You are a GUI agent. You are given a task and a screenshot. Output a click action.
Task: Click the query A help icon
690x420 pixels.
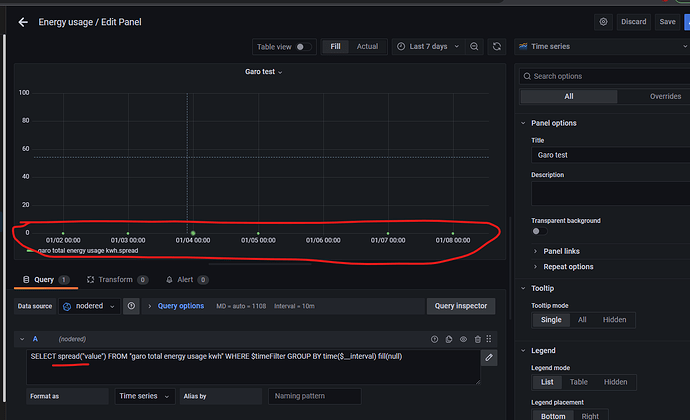pos(434,339)
